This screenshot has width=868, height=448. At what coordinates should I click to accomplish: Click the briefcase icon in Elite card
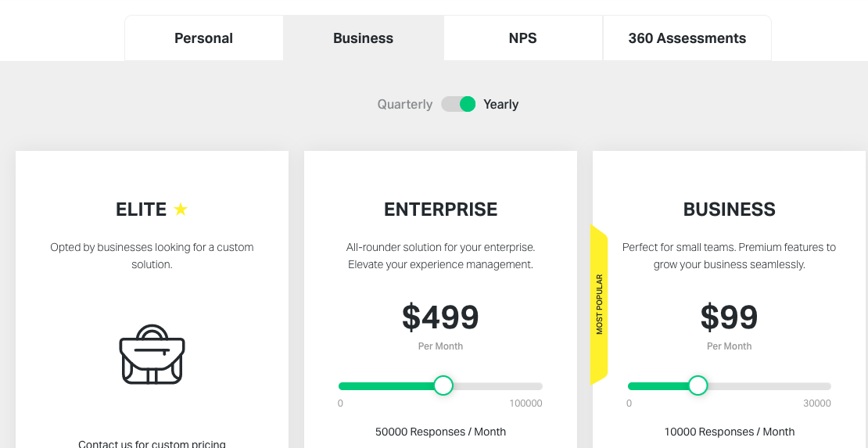(x=152, y=355)
